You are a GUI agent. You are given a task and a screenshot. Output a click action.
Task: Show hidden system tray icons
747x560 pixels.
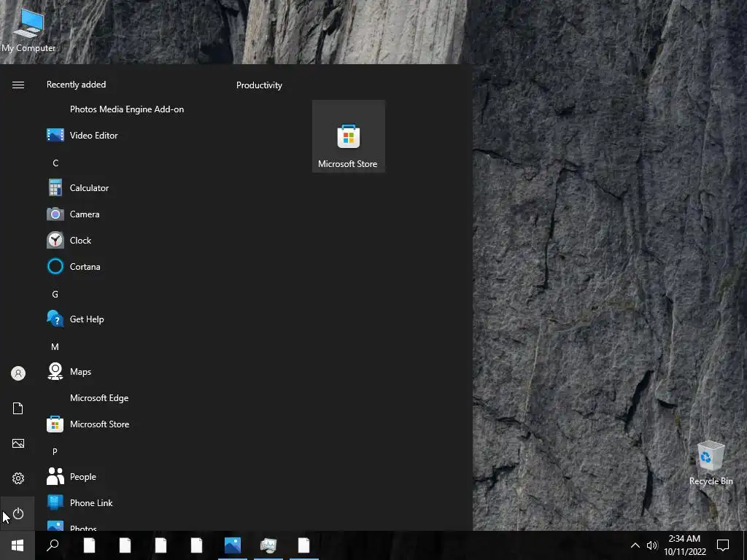(635, 545)
